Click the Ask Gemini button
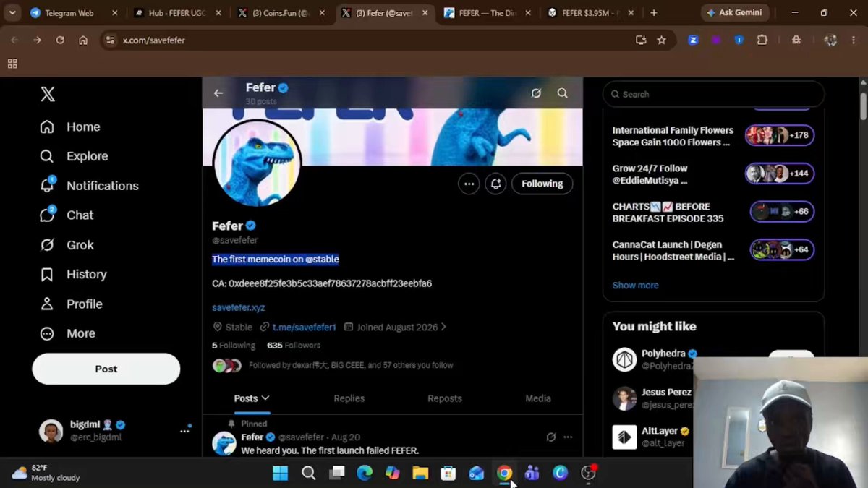This screenshot has height=488, width=868. click(733, 13)
